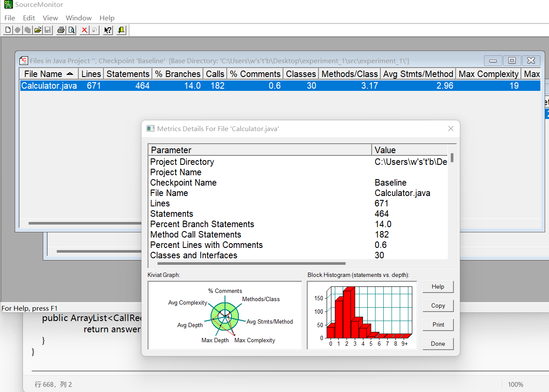Click the Value column header in dialog

click(410, 150)
